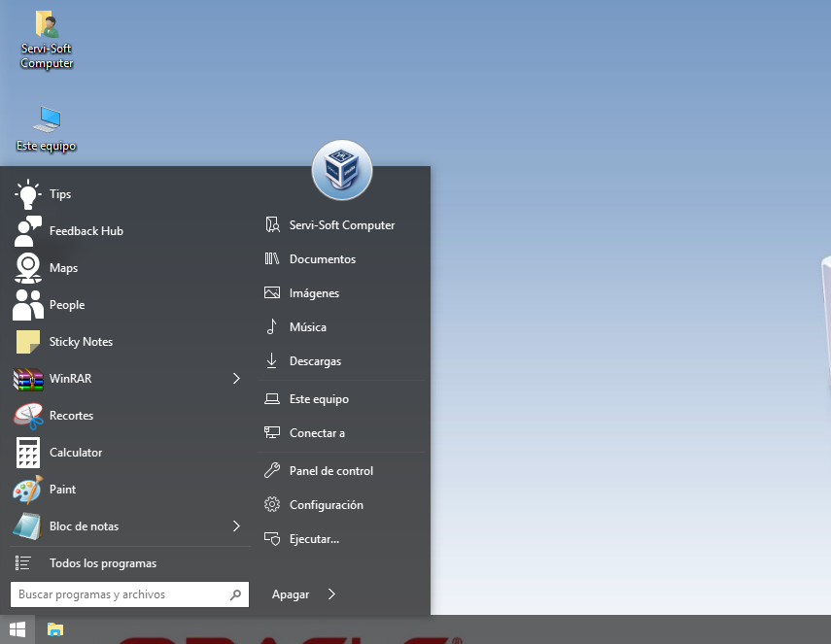Click the Servi-Soft Computer user folder icon in menu
The image size is (831, 644).
click(x=272, y=224)
